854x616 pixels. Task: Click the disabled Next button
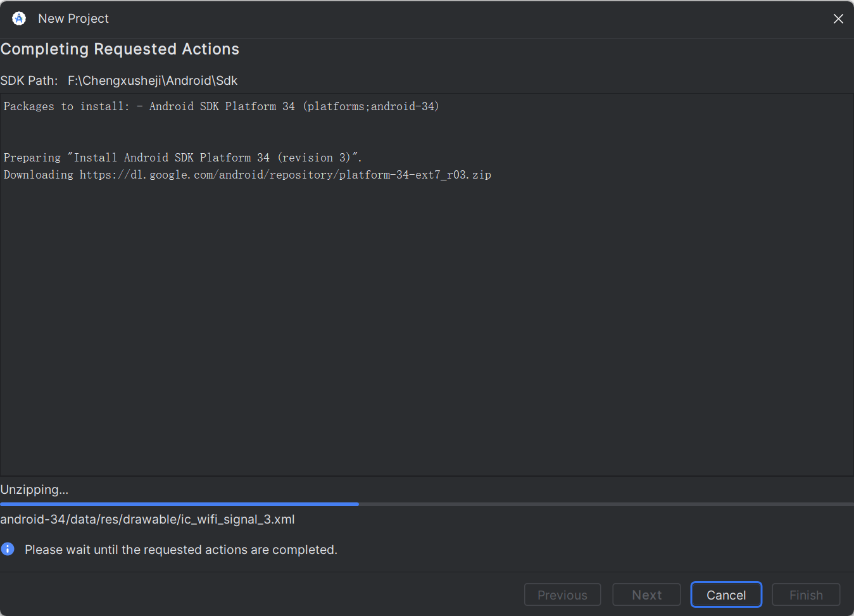(646, 594)
